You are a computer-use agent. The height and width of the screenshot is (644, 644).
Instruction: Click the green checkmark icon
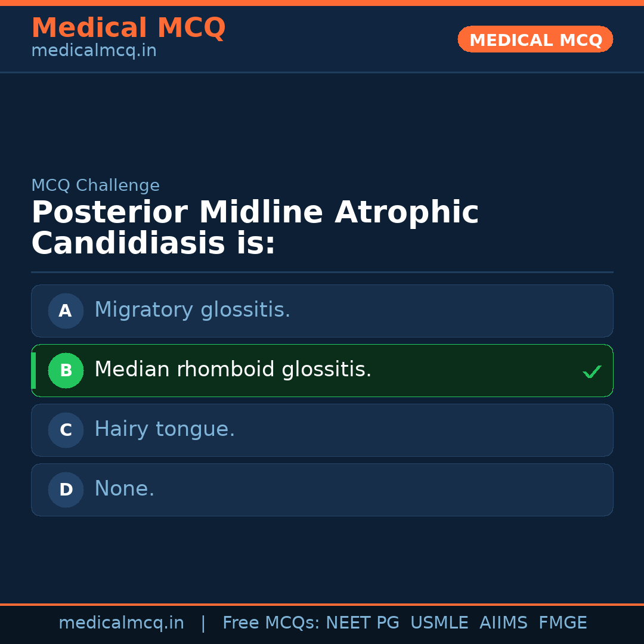point(592,371)
